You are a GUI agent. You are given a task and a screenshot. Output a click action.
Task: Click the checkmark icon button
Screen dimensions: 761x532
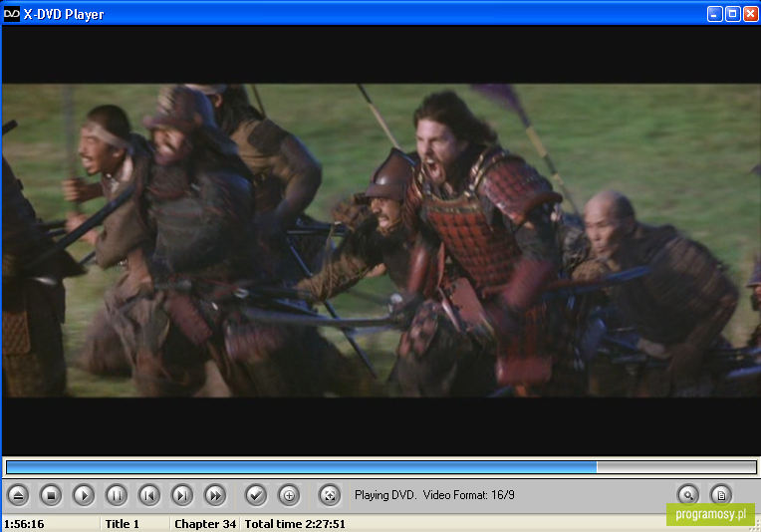[256, 495]
